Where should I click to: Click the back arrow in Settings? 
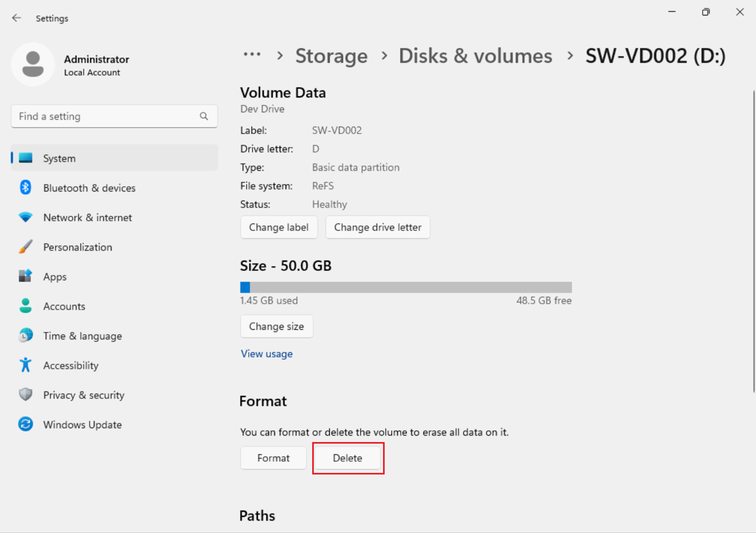tap(17, 18)
